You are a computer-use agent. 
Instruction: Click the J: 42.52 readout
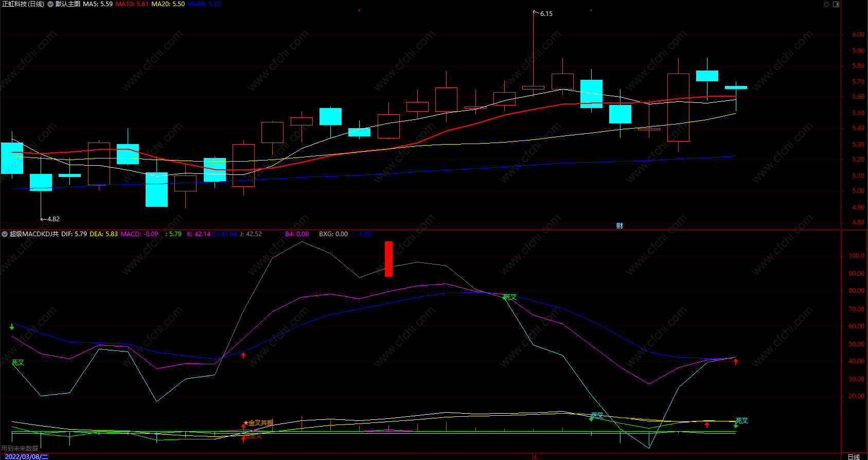251,234
